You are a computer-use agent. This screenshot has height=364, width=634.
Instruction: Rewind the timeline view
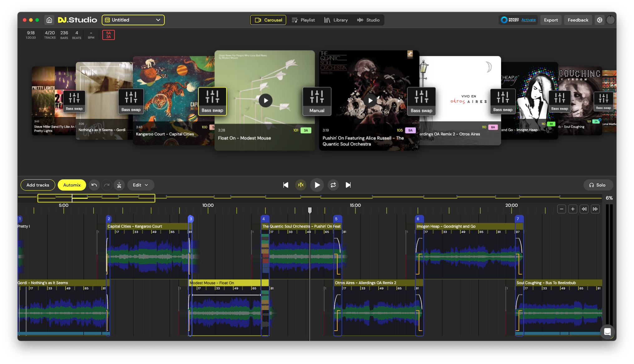pyautogui.click(x=584, y=209)
